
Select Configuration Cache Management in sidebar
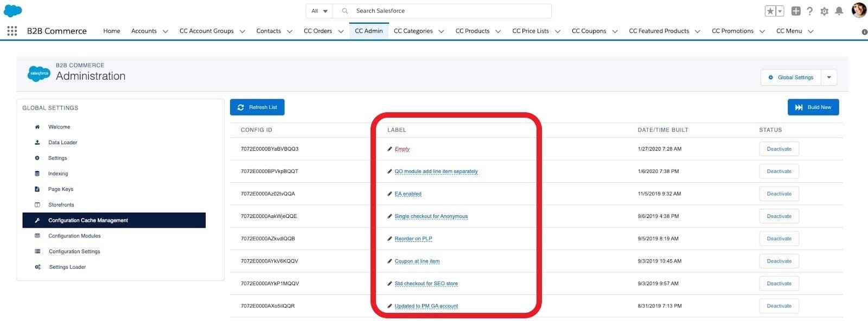pyautogui.click(x=114, y=220)
